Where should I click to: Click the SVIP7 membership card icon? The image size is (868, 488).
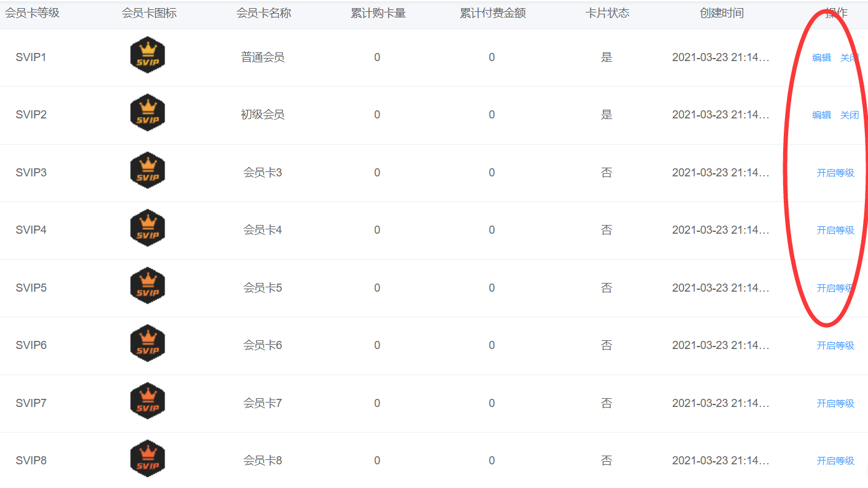(148, 401)
